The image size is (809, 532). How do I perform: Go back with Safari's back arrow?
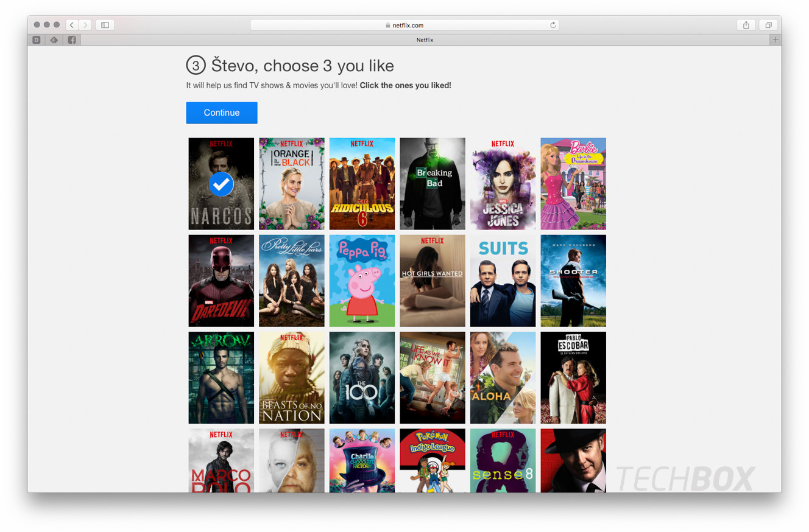click(72, 25)
